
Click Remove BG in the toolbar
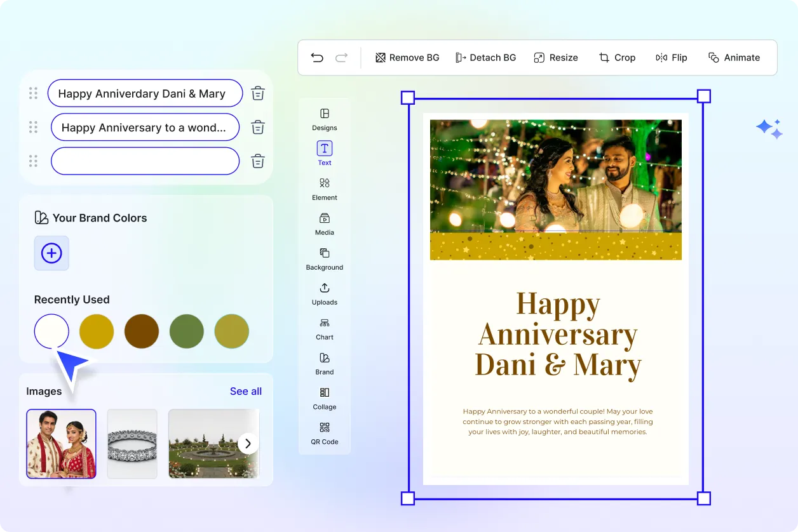pos(407,57)
